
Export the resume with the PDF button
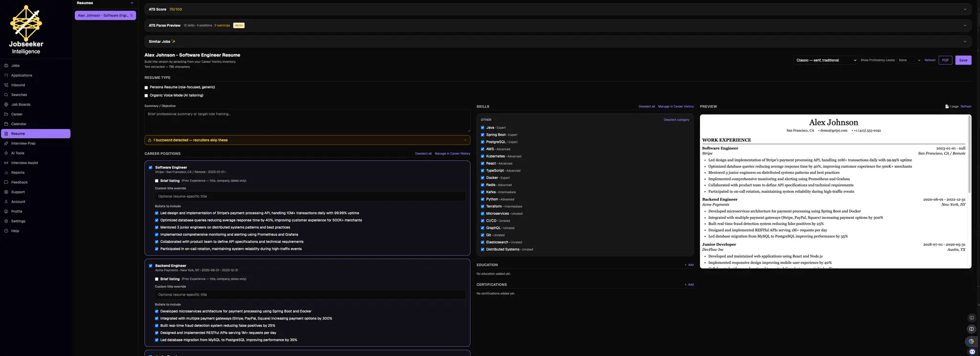[945, 60]
